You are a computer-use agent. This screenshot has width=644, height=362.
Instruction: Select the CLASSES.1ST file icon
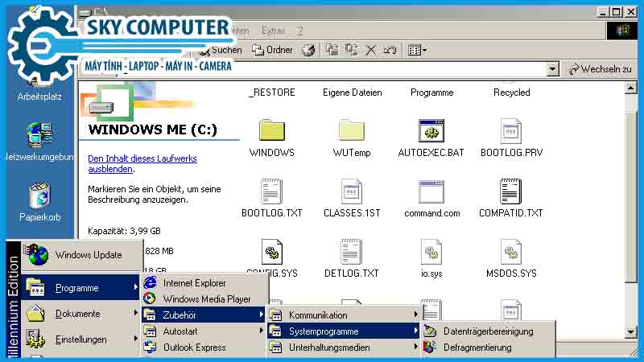click(352, 191)
